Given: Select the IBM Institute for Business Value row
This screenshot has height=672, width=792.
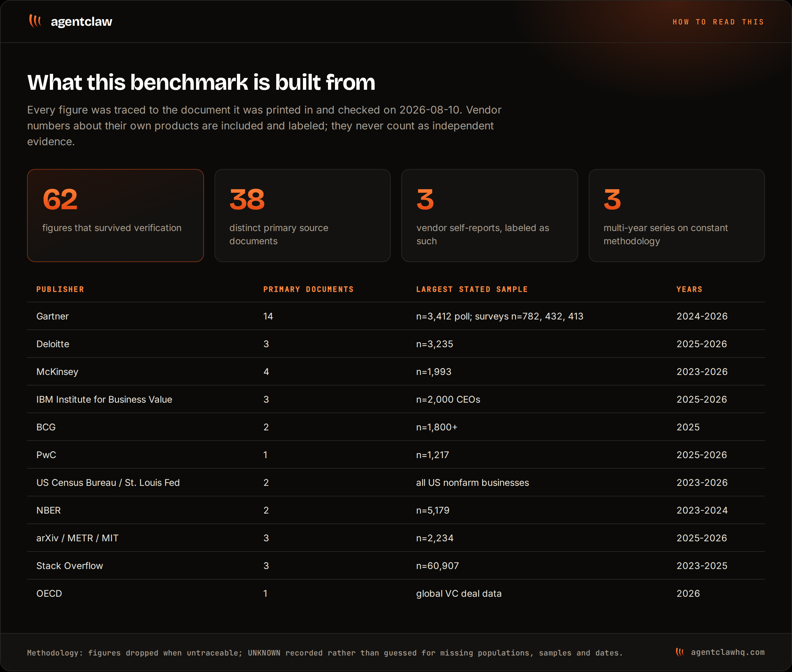Looking at the screenshot, I should click(396, 400).
